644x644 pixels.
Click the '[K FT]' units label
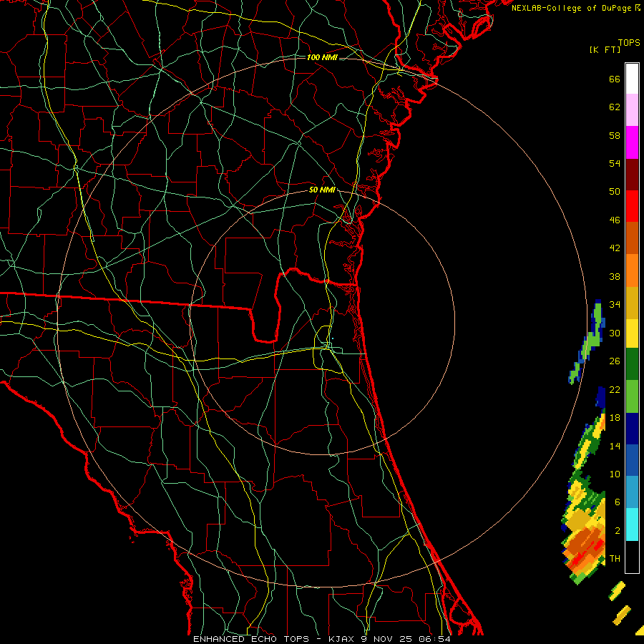605,50
